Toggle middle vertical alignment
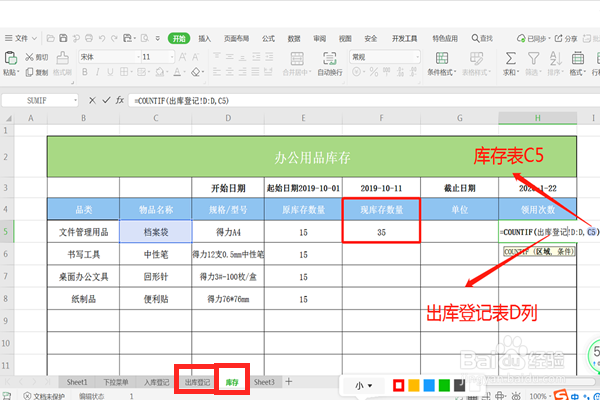600x400 pixels. [230, 57]
